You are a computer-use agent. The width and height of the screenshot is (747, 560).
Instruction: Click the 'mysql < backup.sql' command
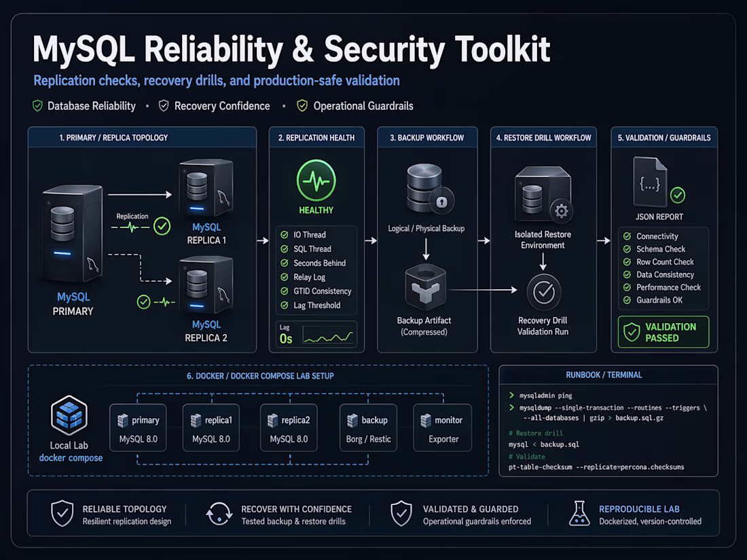543,445
